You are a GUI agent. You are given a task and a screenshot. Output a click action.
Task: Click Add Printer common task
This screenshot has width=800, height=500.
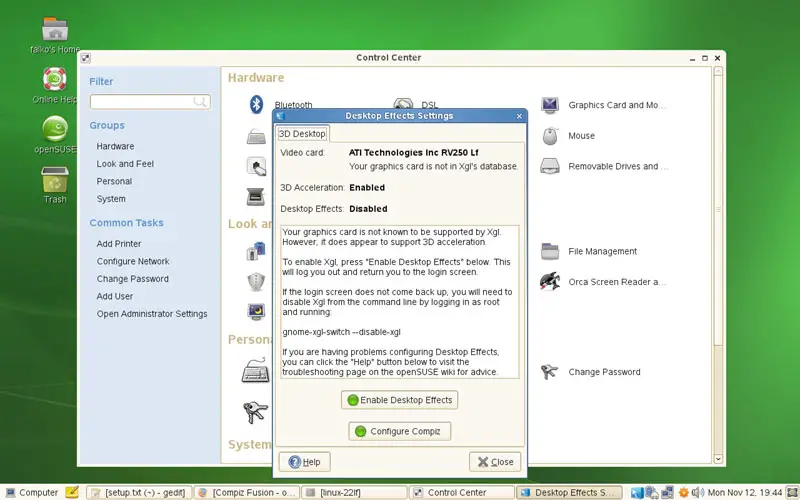pos(119,244)
